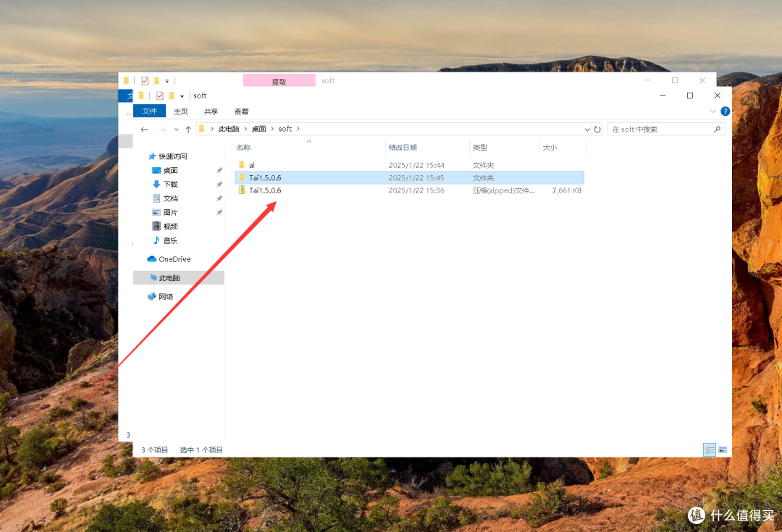Open the 文件 ribbon tab
Viewport: 782px width, 532px height.
pyautogui.click(x=149, y=111)
